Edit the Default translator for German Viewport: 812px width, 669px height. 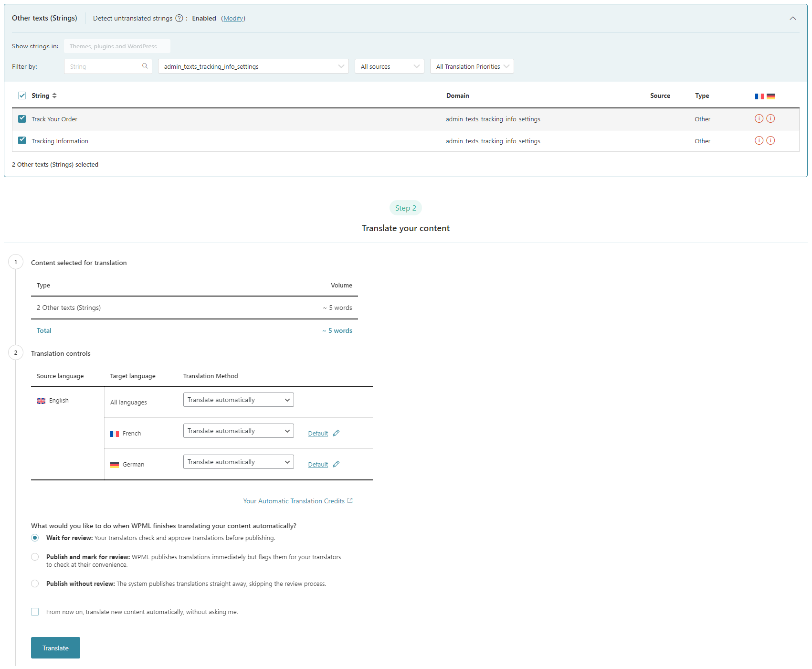coord(336,464)
